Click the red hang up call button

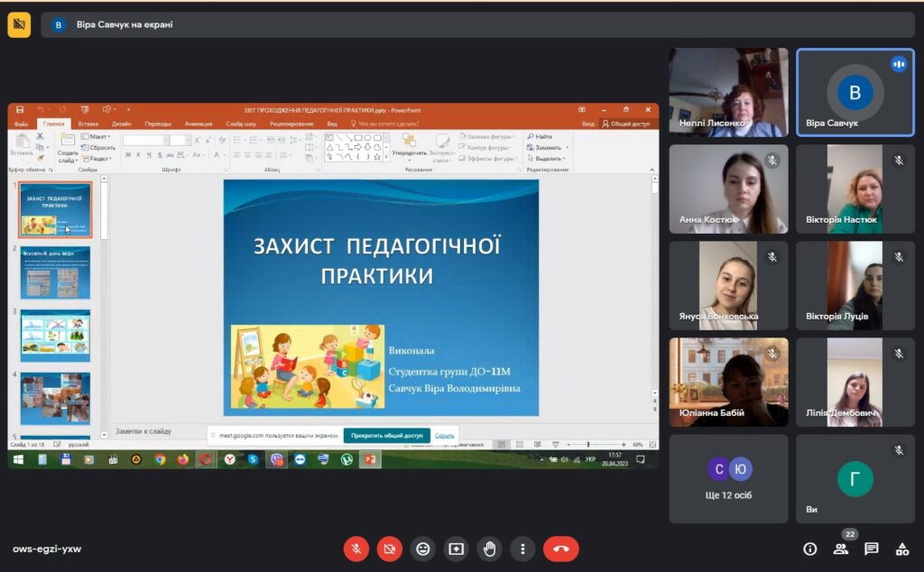[x=561, y=549]
